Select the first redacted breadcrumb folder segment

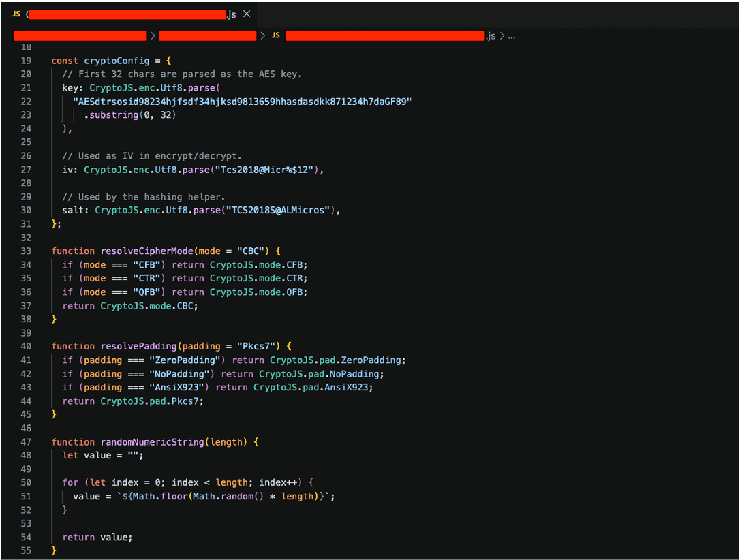[80, 36]
